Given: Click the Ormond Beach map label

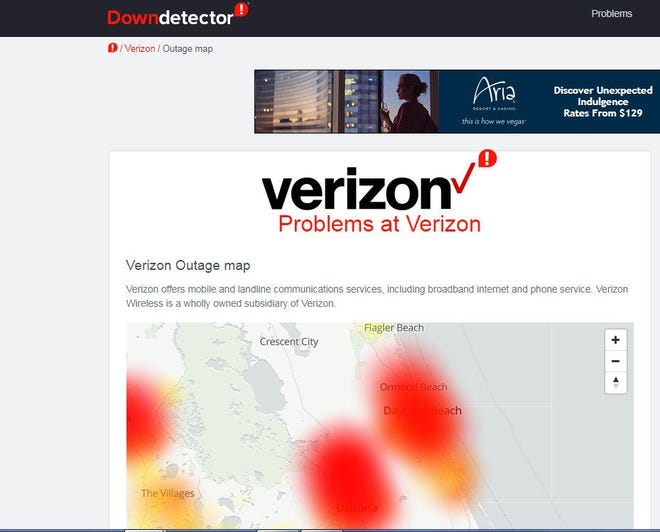Looking at the screenshot, I should click(x=413, y=387).
